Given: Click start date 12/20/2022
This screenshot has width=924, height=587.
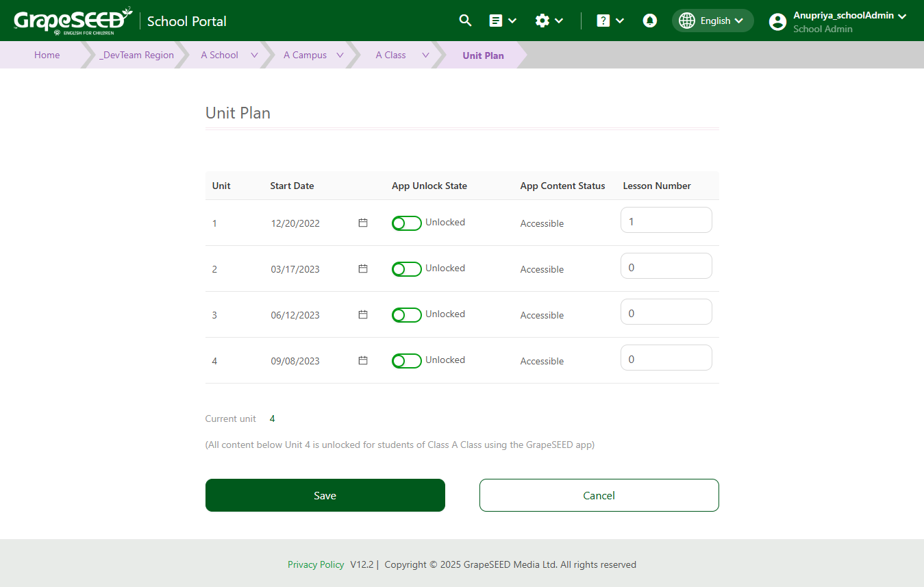Looking at the screenshot, I should (295, 223).
